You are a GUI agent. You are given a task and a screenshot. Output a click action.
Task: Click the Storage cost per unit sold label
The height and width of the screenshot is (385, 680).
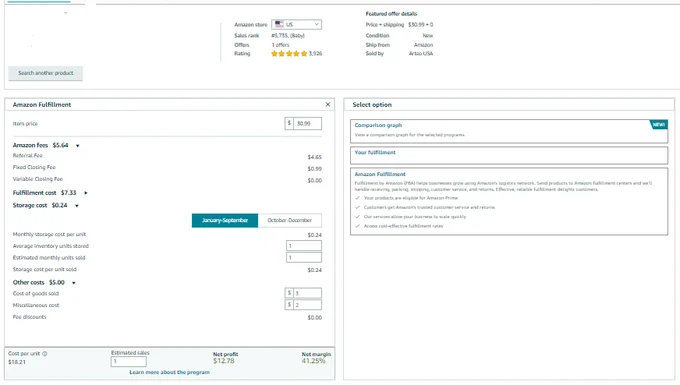(x=45, y=269)
